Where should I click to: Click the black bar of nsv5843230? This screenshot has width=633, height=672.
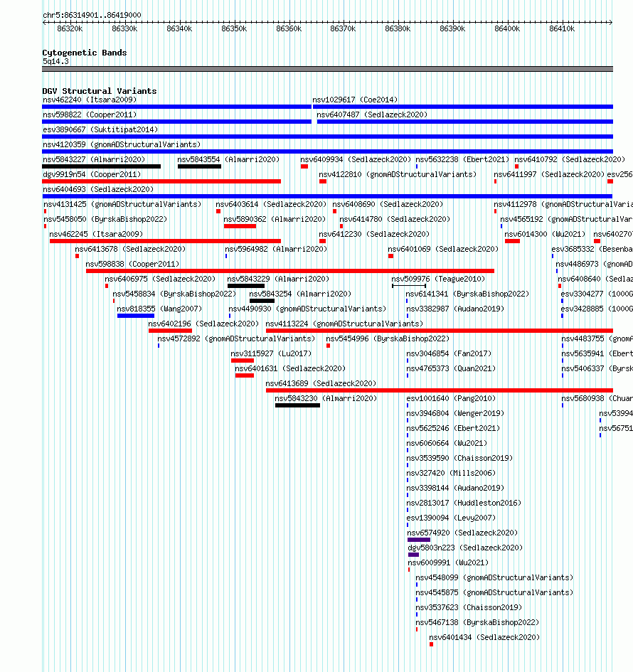click(x=297, y=405)
